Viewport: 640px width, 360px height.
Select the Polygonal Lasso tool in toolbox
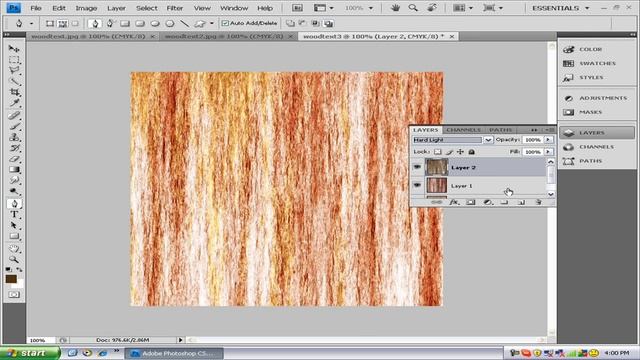[14, 71]
